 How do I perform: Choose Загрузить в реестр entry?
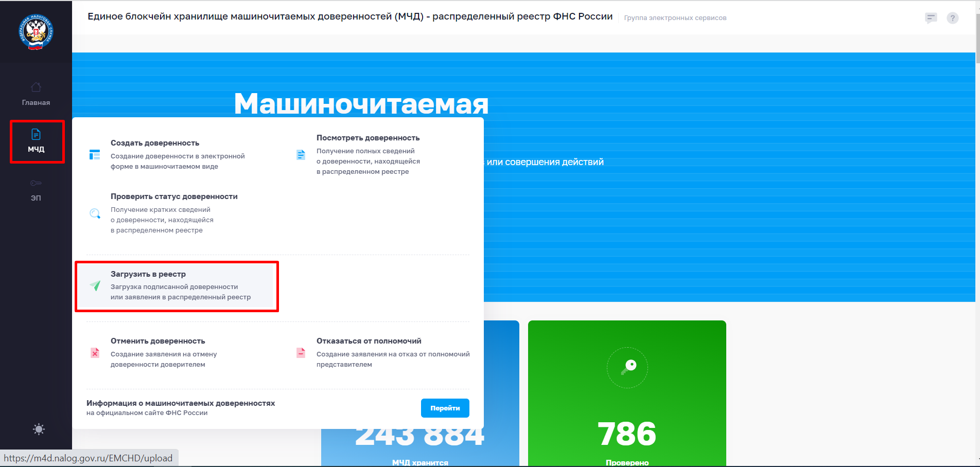[175, 285]
